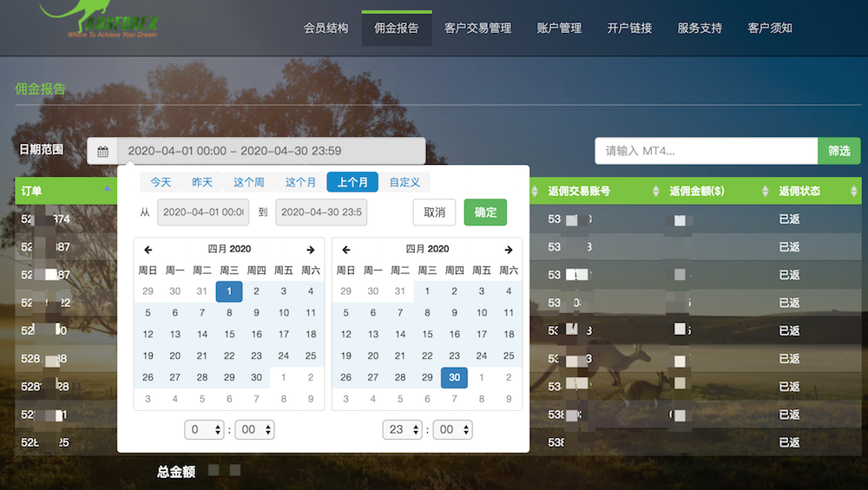Click the calendar icon beside date range
Viewport: 868px width, 490px height.
pyautogui.click(x=102, y=152)
